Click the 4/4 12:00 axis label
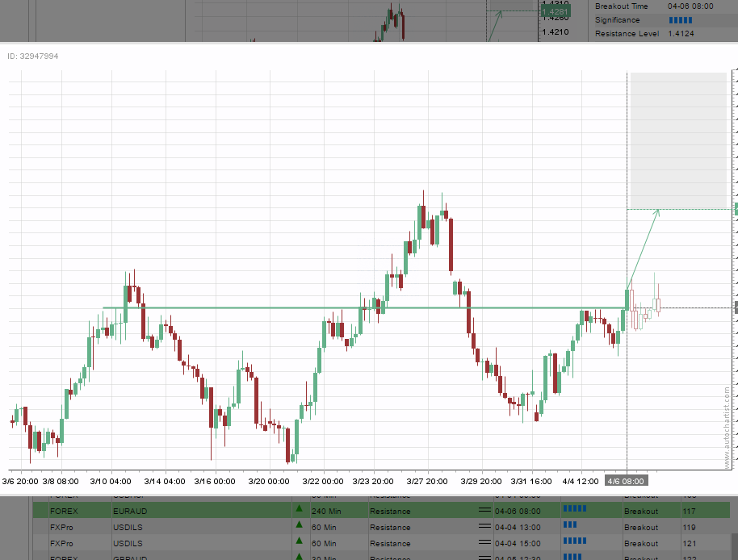The image size is (738, 560). [x=581, y=482]
